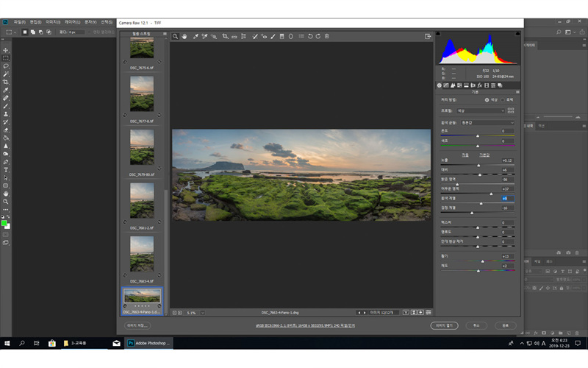Select the Targeted Adjustment tool
Image resolution: width=588 pixels, height=368 pixels.
(x=214, y=36)
